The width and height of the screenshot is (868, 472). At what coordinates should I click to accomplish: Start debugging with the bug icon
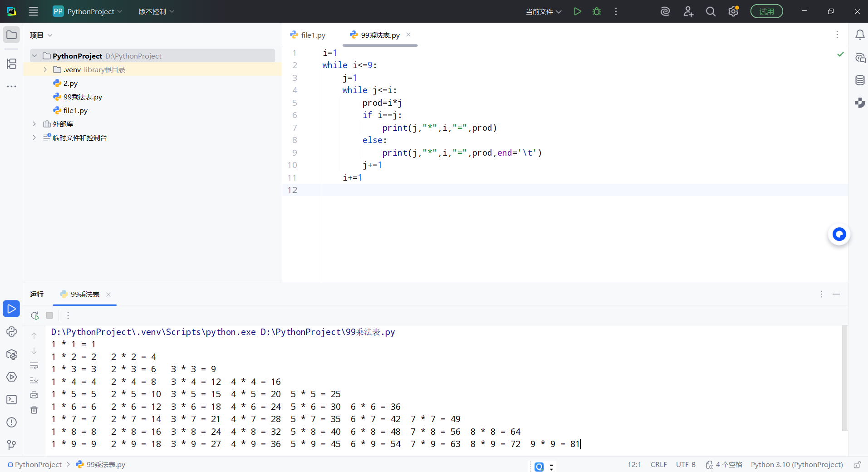coord(597,11)
